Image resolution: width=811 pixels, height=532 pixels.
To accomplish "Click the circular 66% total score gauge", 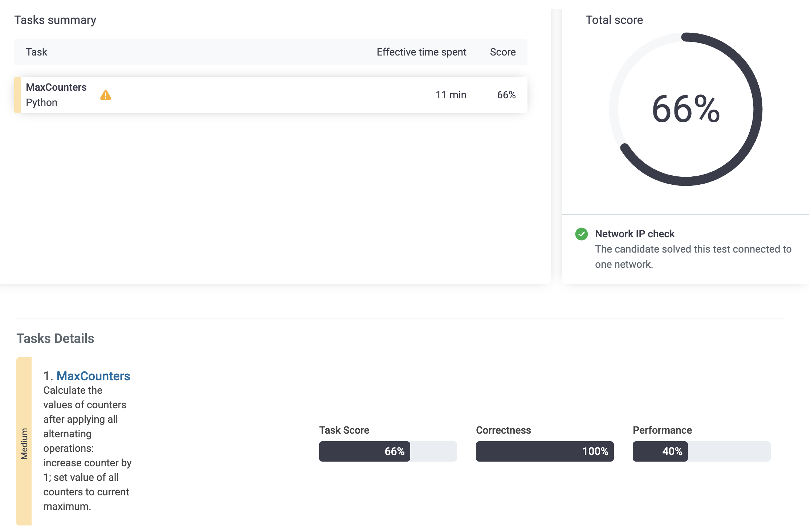I will [x=685, y=109].
